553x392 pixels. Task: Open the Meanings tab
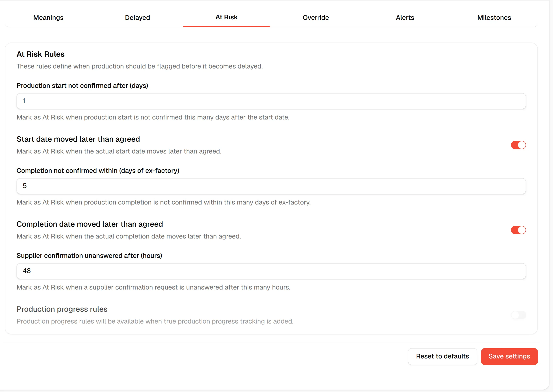(48, 18)
